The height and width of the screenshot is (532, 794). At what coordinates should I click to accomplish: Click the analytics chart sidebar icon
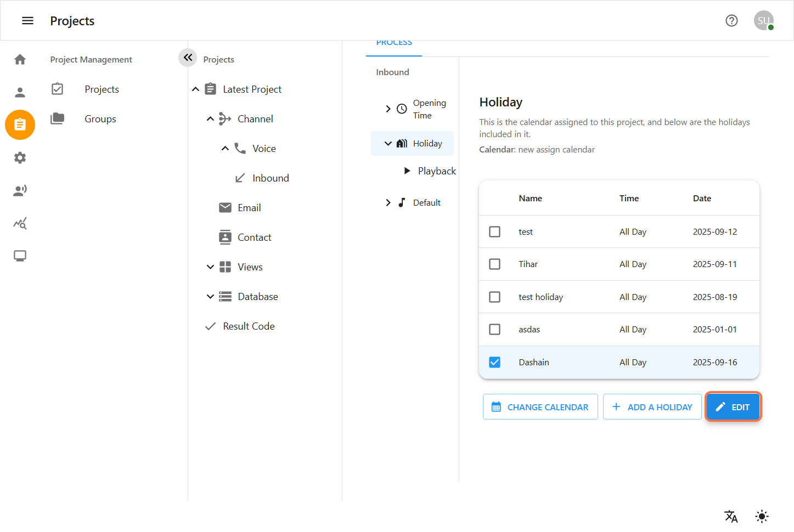(x=20, y=223)
